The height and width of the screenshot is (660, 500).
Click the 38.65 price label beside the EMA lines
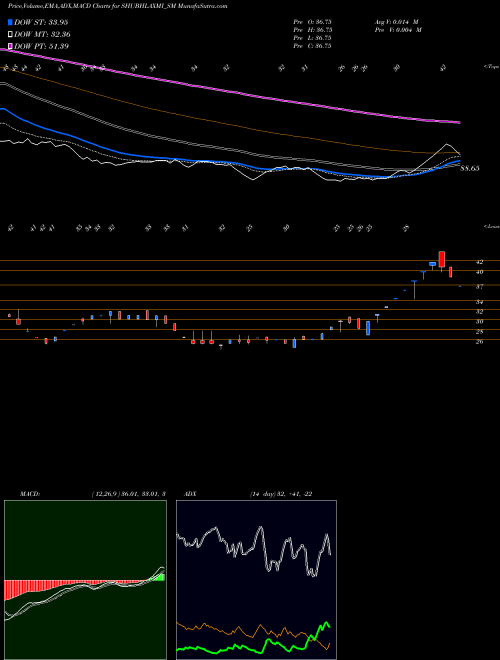[470, 168]
